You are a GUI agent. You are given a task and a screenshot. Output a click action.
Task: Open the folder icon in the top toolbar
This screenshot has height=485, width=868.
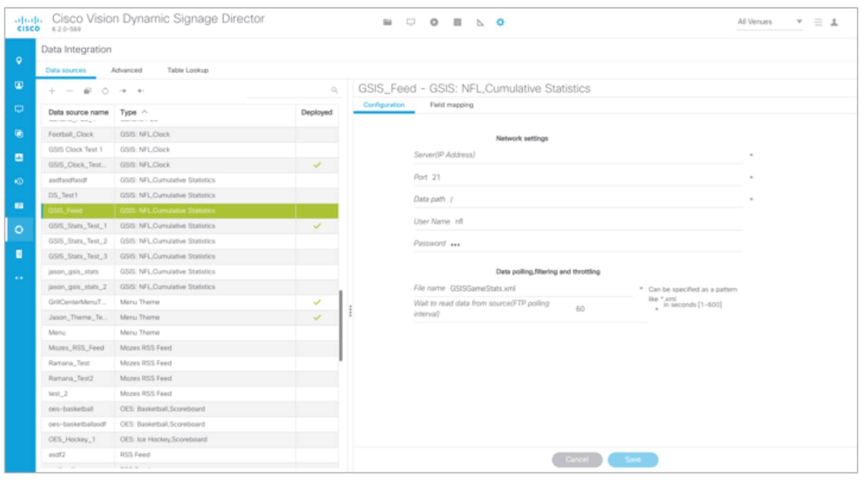point(387,22)
